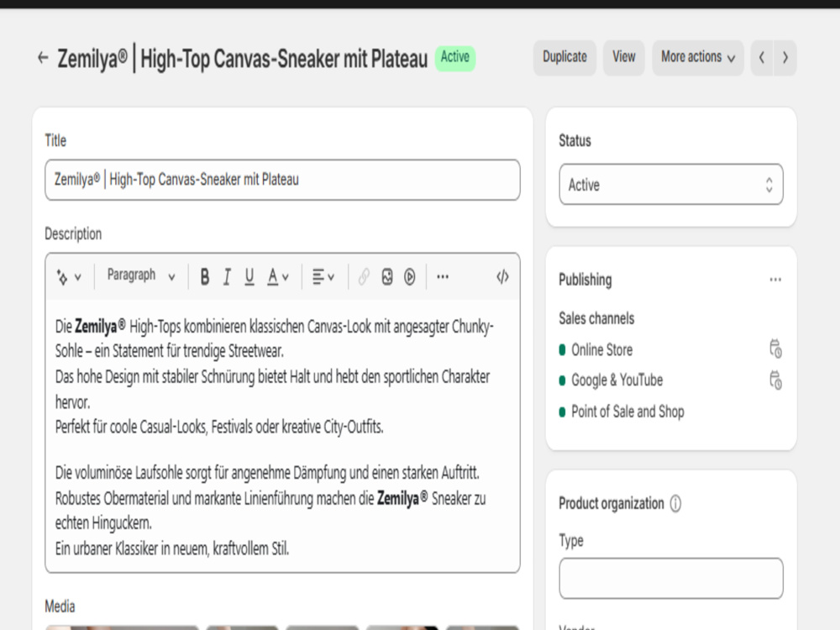The height and width of the screenshot is (630, 840).
Task: Go to previous product arrow
Action: tap(762, 57)
